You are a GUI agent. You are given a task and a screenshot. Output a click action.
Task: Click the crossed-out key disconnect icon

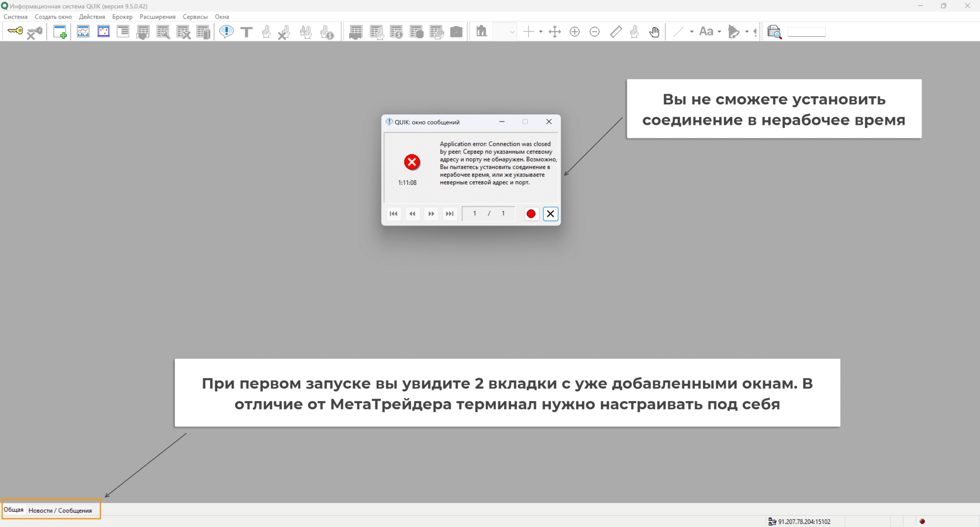tap(34, 32)
